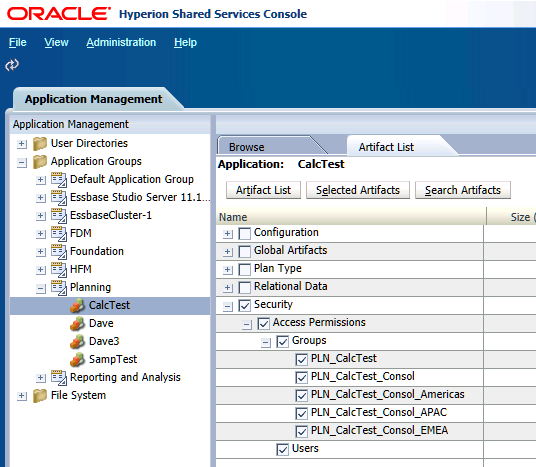Uncheck the Groups checkbox

point(282,342)
